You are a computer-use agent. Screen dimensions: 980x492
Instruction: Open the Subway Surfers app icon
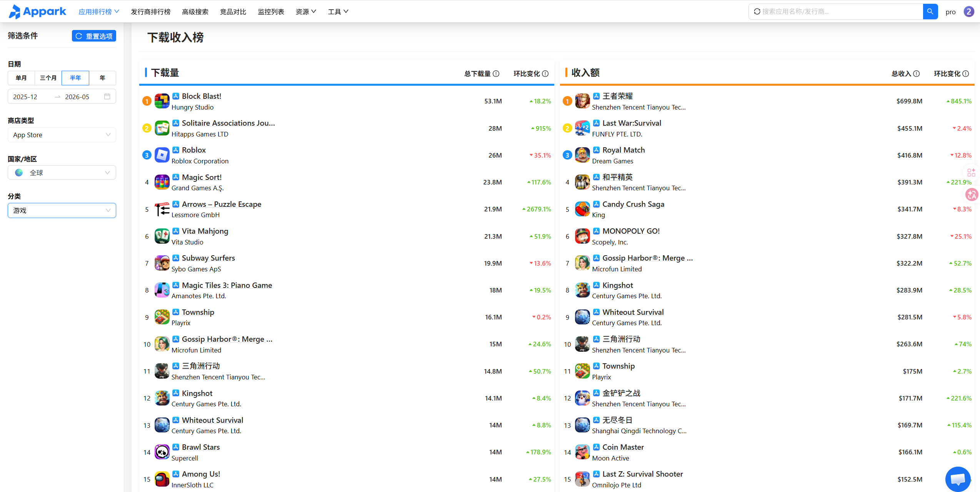162,263
